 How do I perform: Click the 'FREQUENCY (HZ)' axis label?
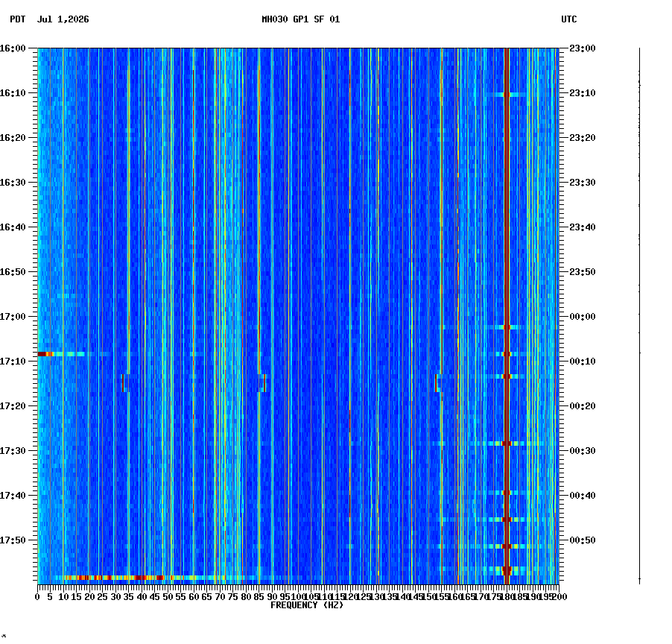pos(307,605)
